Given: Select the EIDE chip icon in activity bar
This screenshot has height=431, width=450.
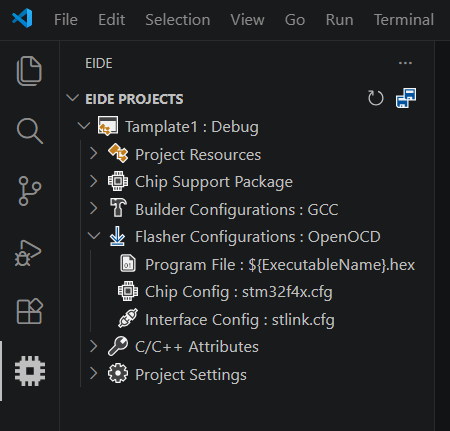Looking at the screenshot, I should click(x=30, y=371).
